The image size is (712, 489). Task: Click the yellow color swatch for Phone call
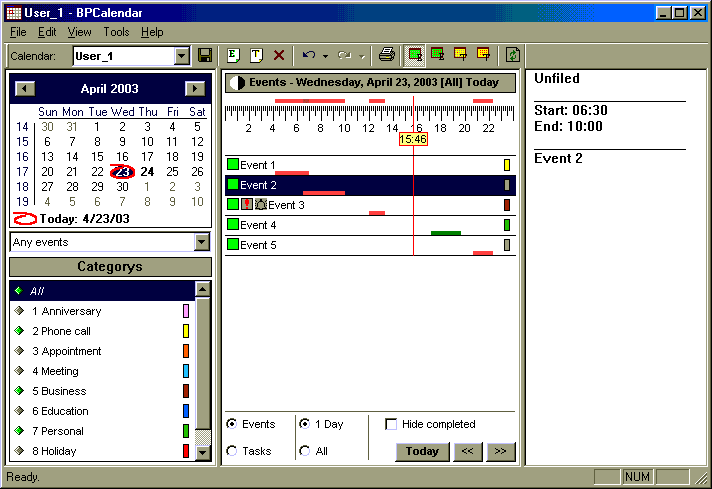pyautogui.click(x=186, y=331)
